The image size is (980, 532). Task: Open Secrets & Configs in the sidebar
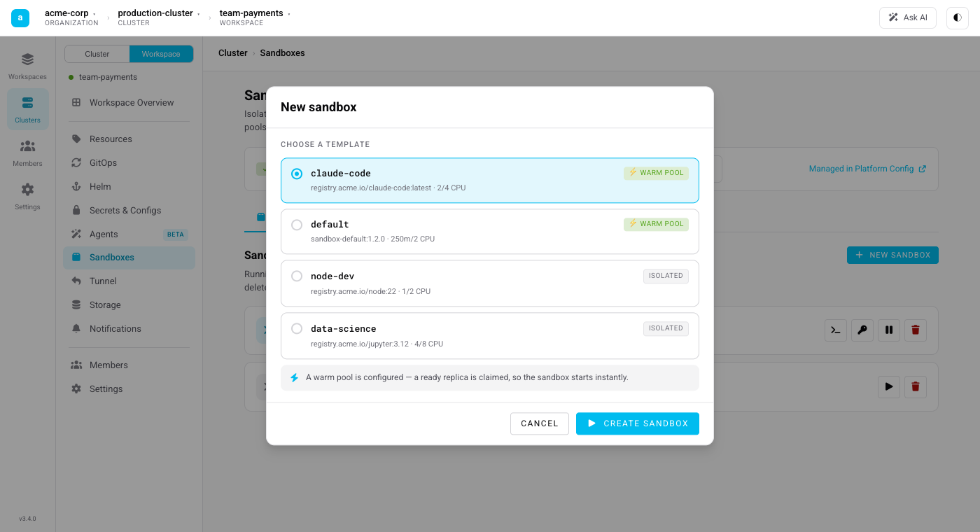(129, 211)
